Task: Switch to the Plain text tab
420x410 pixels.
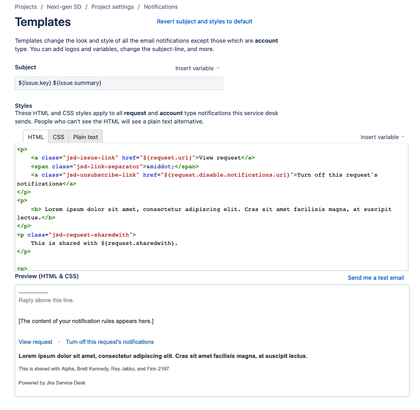Action: click(85, 137)
